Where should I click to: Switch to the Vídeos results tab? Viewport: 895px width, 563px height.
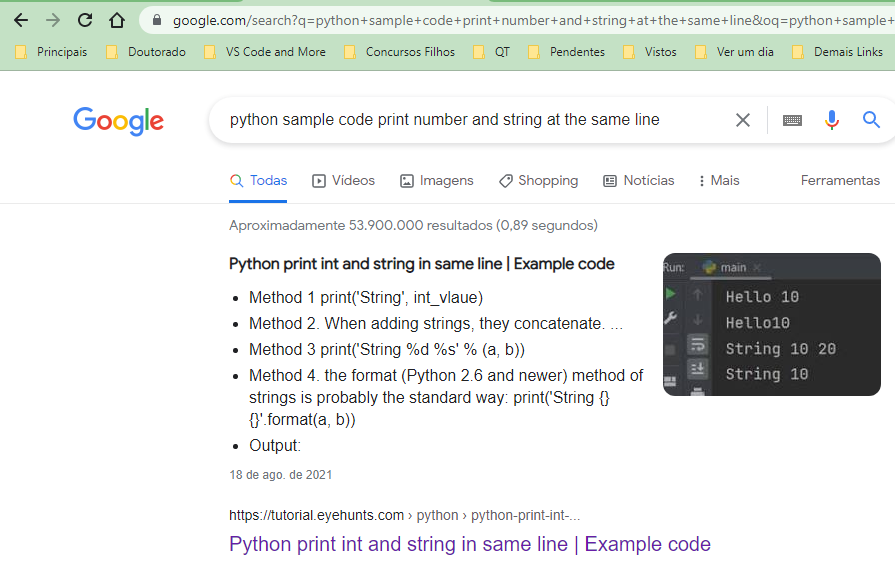point(343,181)
